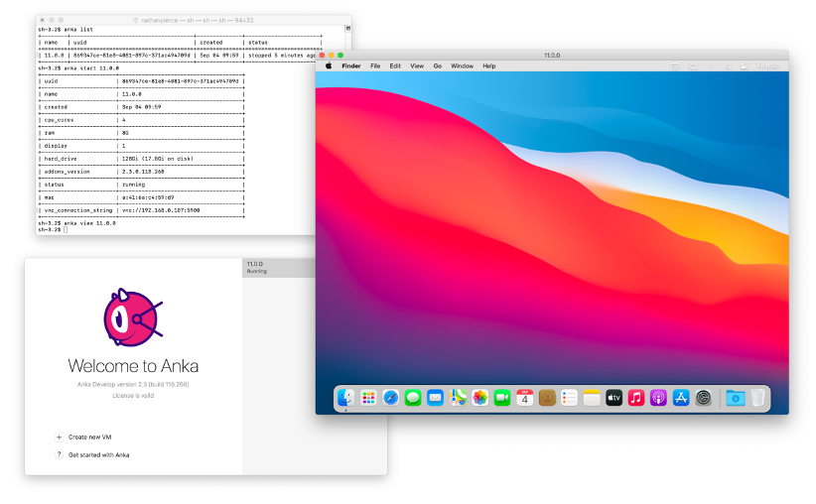Image resolution: width=816 pixels, height=504 pixels.
Task: Open Messages in the dock
Action: (x=413, y=398)
